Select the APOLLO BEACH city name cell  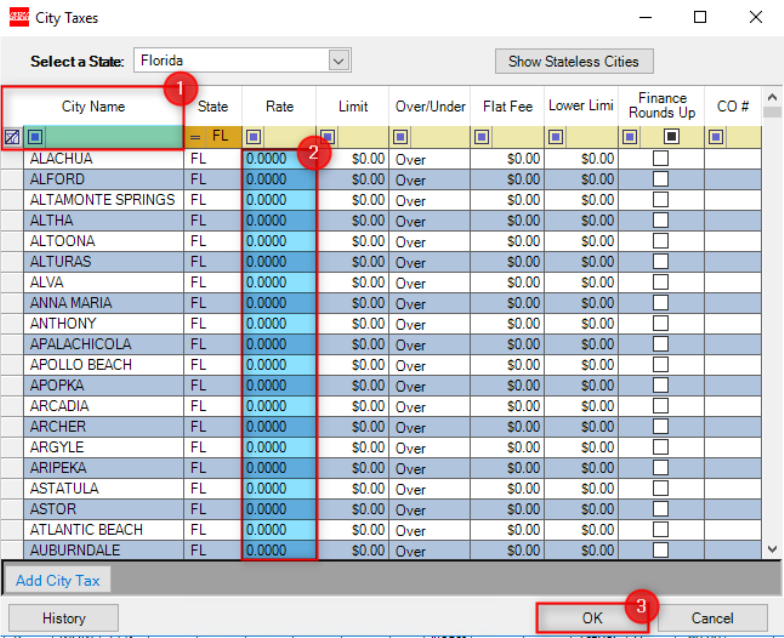(104, 364)
